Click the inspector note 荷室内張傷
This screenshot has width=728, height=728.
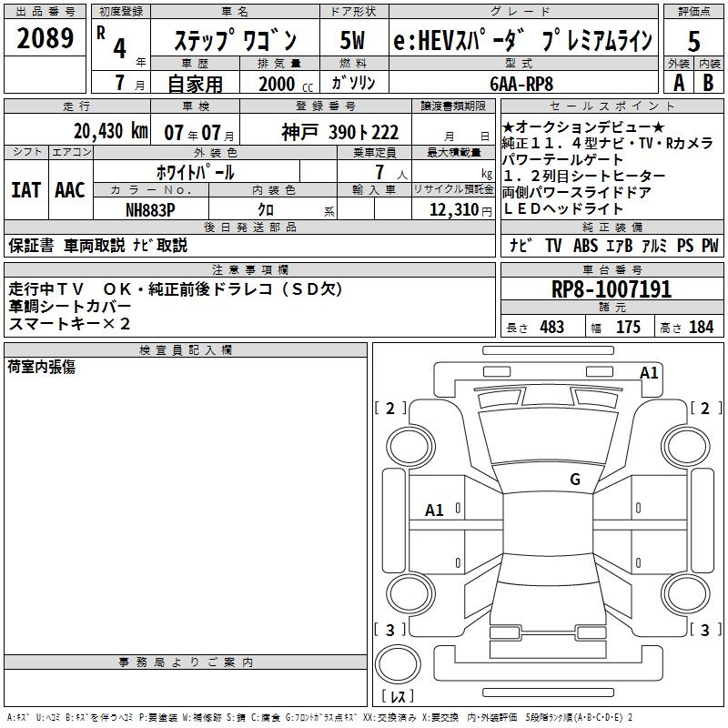click(x=42, y=367)
